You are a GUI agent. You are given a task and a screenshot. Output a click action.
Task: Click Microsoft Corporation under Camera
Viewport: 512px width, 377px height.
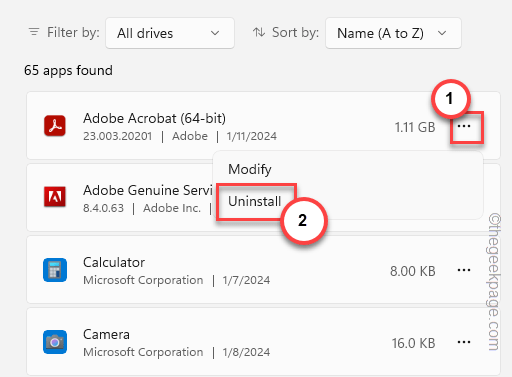coord(143,352)
